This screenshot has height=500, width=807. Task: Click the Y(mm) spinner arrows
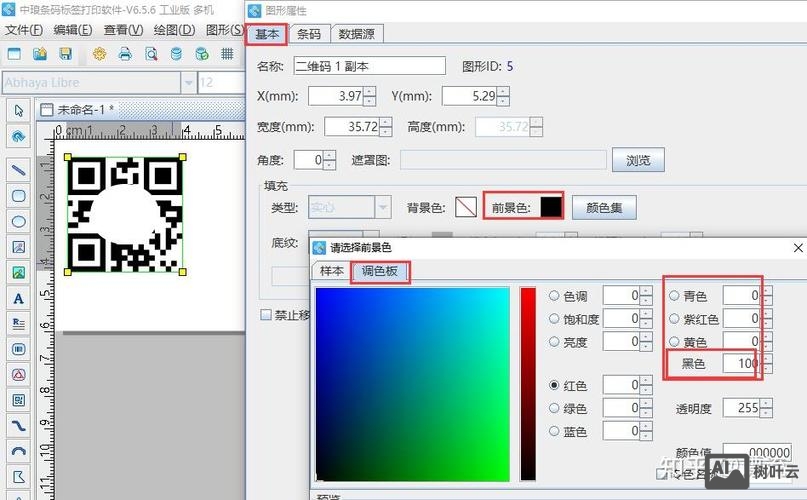pos(503,96)
